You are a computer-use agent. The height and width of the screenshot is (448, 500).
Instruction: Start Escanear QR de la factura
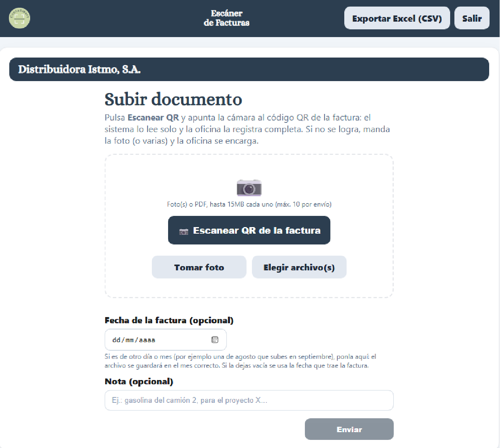point(249,230)
